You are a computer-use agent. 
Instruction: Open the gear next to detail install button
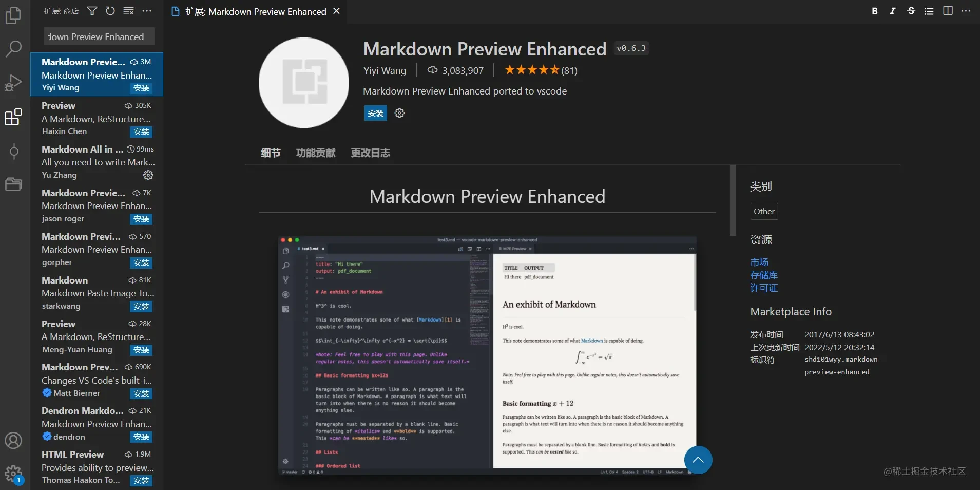[399, 113]
